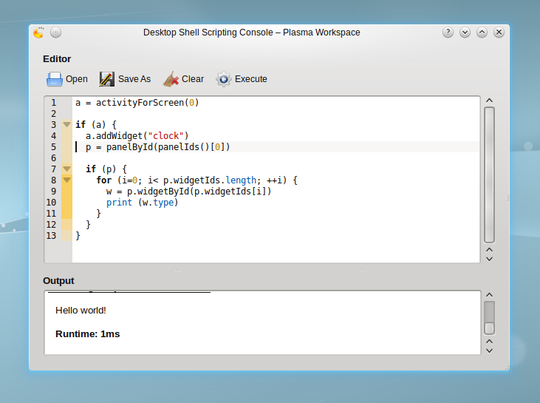Click the Plasma flame window menu icon
Screen dimensions: 540x403
click(x=39, y=33)
